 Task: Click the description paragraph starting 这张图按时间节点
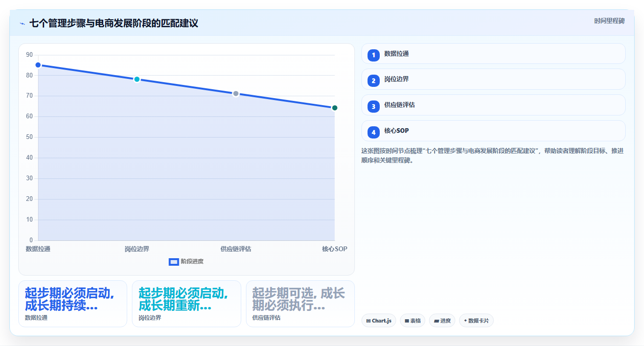[x=492, y=155]
